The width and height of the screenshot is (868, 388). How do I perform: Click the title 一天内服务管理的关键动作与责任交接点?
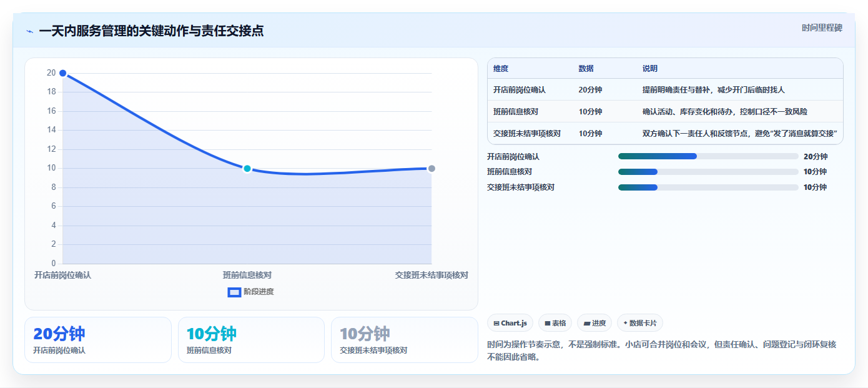[x=151, y=31]
